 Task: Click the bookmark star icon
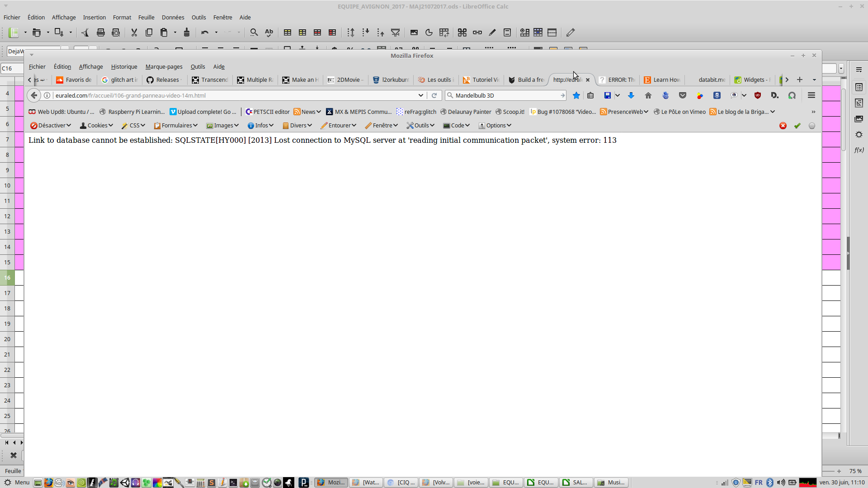576,95
